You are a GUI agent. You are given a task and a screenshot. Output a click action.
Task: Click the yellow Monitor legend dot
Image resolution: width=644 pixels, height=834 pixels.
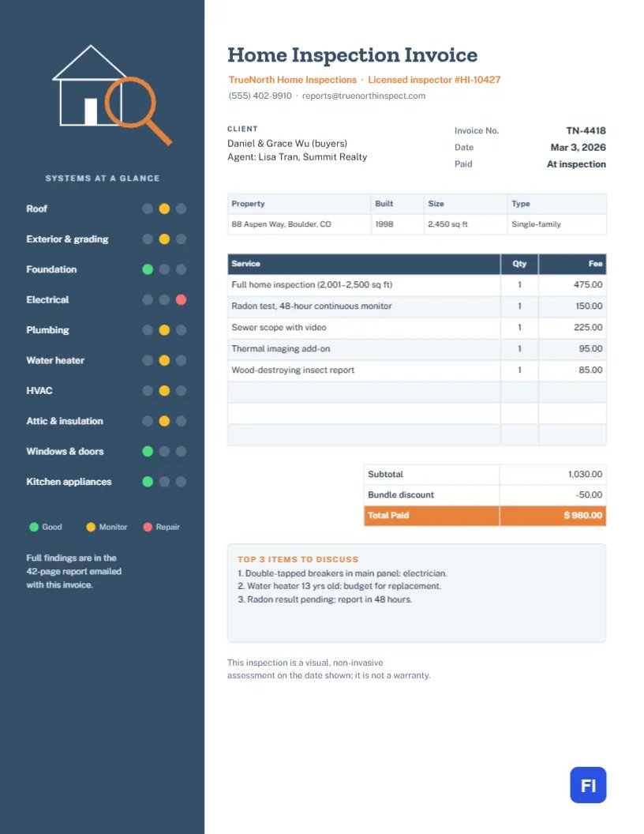click(x=91, y=527)
